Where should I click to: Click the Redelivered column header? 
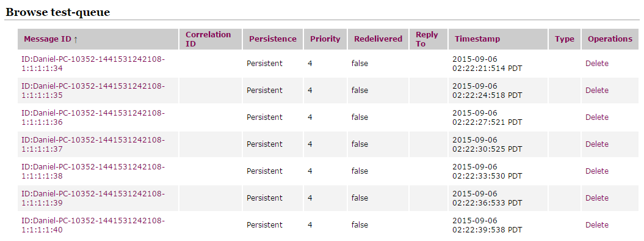[x=378, y=39]
